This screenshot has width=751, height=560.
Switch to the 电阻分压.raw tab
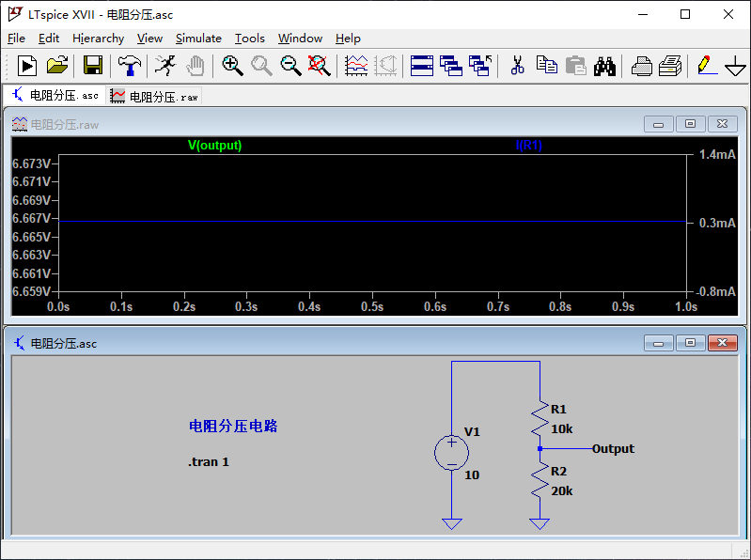tap(155, 96)
